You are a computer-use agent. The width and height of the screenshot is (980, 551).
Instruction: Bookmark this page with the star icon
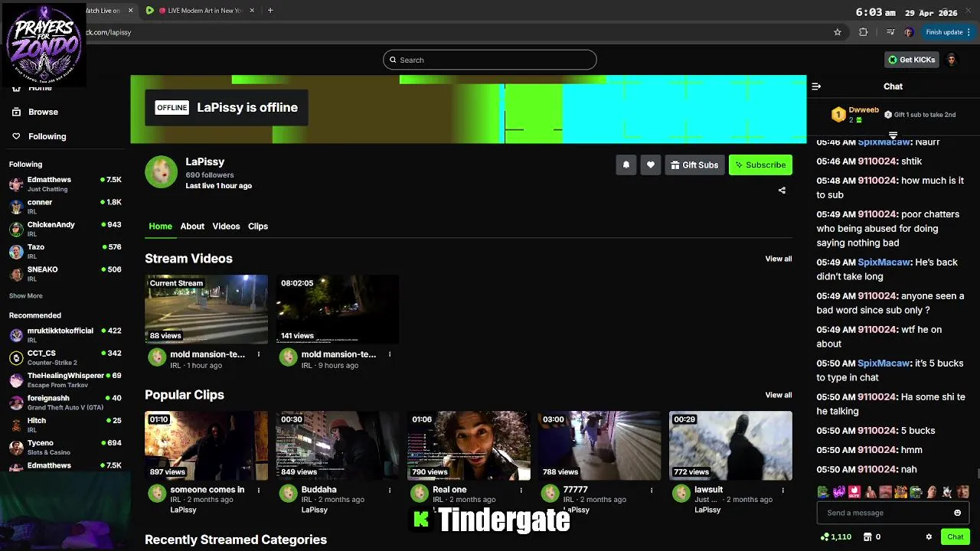point(838,32)
